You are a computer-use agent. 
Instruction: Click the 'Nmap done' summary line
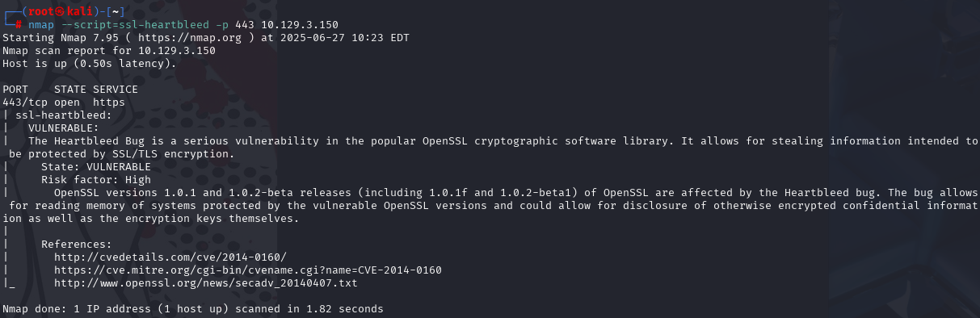193,308
